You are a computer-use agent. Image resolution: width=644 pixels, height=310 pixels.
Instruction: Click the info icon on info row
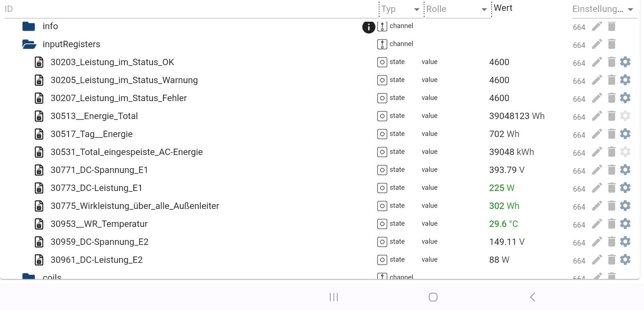pos(368,27)
